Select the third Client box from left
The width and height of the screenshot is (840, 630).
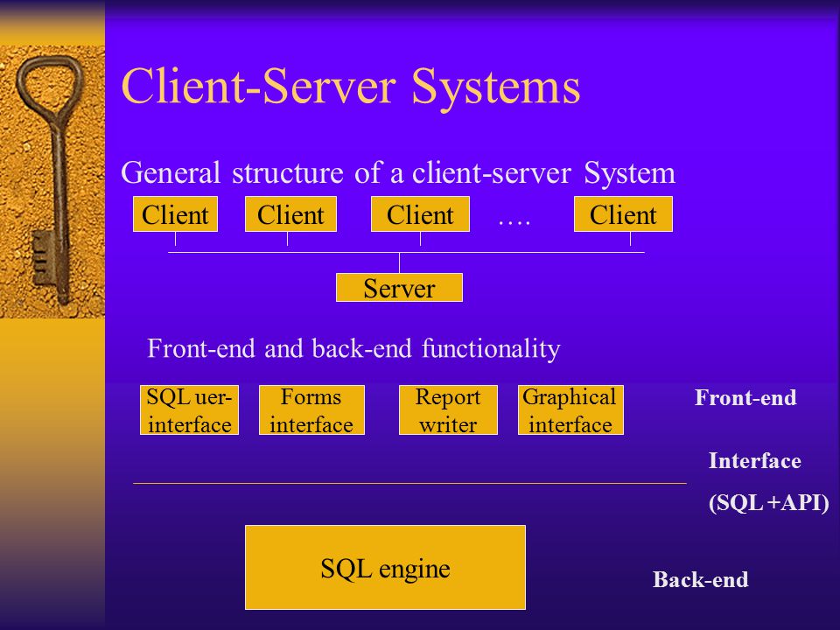pos(421,214)
